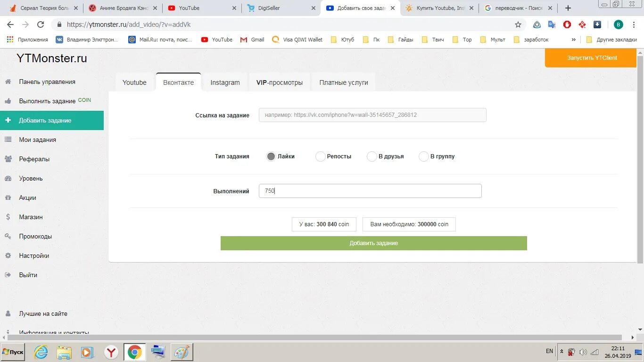
Task: Switch to the Вконтакте tab
Action: tap(179, 82)
